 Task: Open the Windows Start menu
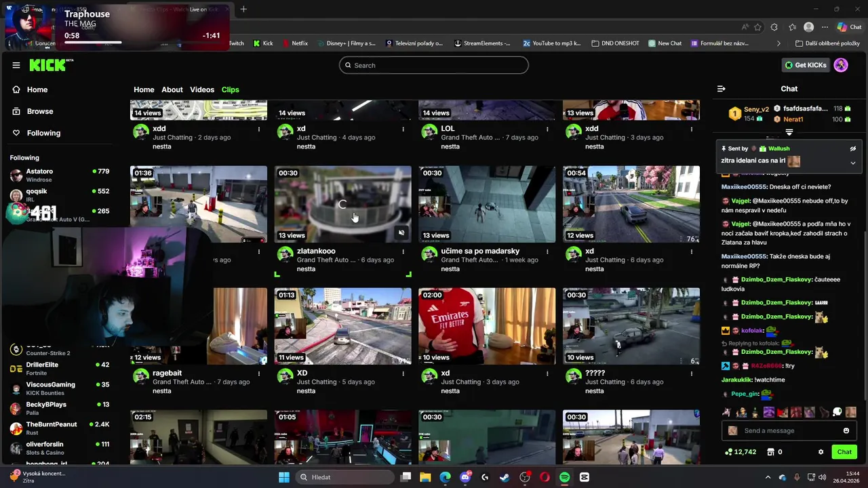pos(283,477)
